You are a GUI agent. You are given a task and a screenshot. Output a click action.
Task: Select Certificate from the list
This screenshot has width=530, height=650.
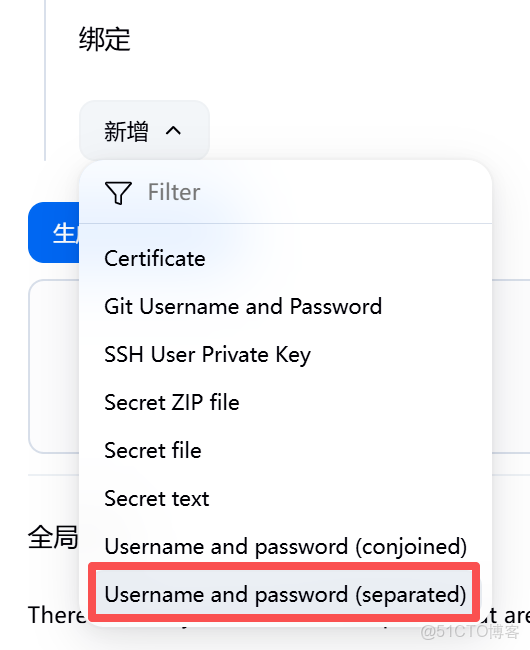(x=155, y=259)
